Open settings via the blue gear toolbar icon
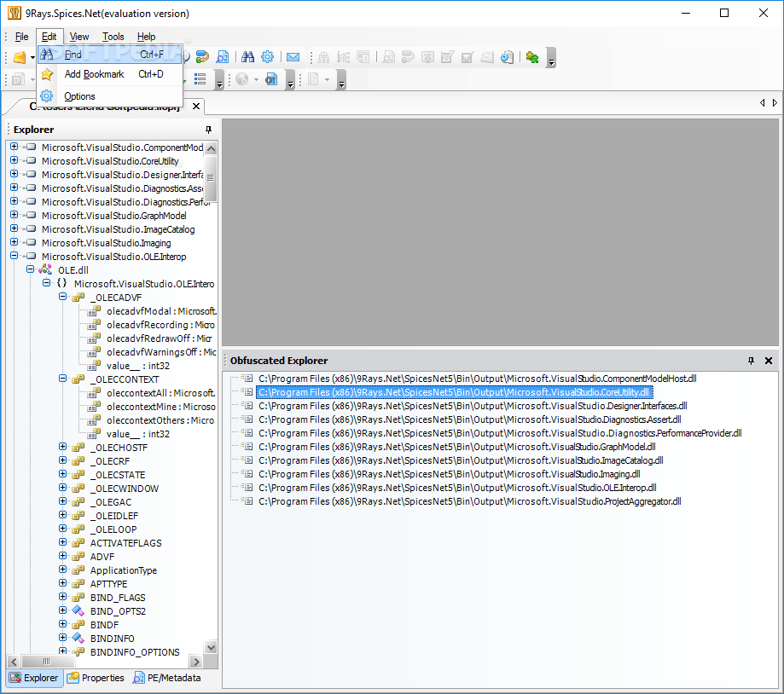 (268, 57)
